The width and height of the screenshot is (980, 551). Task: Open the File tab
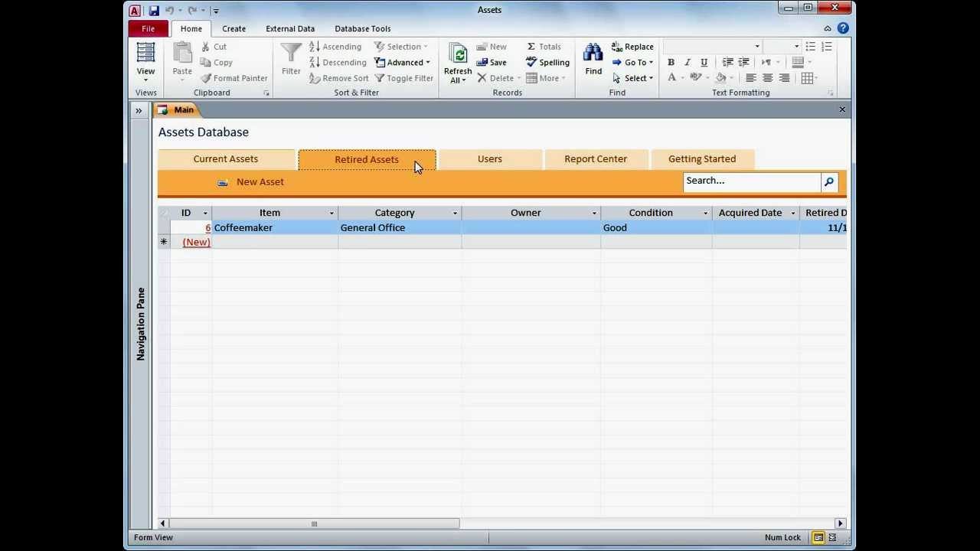coord(148,29)
